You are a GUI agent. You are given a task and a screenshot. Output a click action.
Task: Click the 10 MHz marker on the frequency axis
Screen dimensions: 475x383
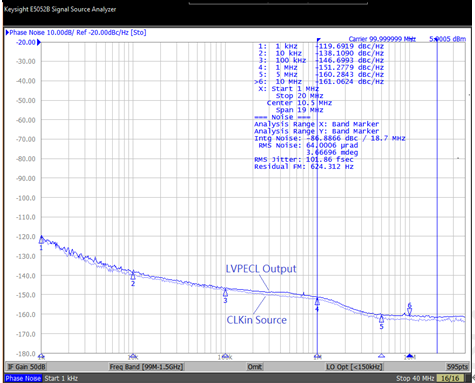pyautogui.click(x=410, y=356)
